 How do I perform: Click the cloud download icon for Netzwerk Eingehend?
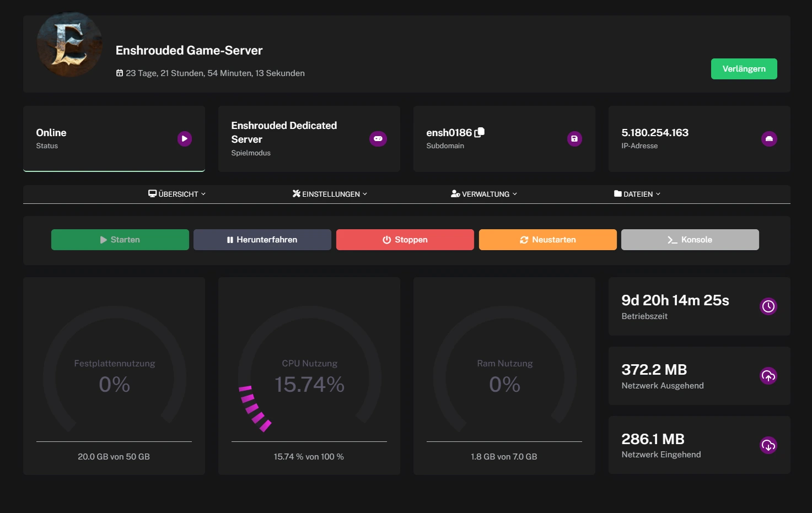point(768,445)
